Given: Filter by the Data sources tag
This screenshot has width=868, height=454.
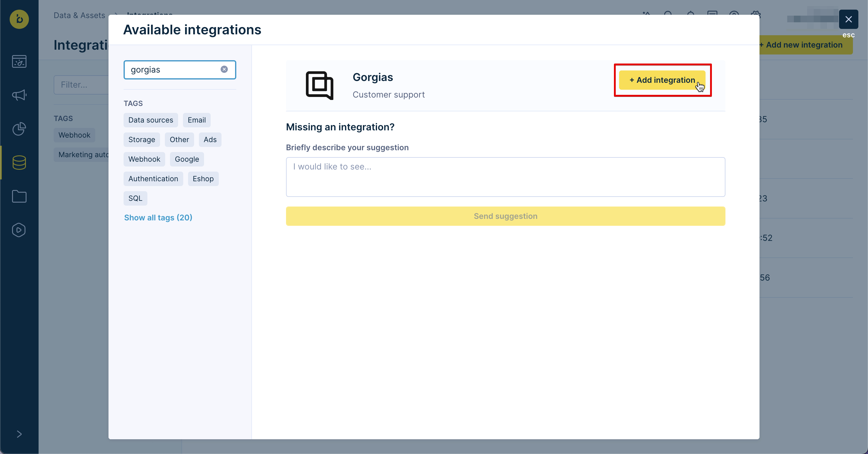Looking at the screenshot, I should tap(151, 120).
